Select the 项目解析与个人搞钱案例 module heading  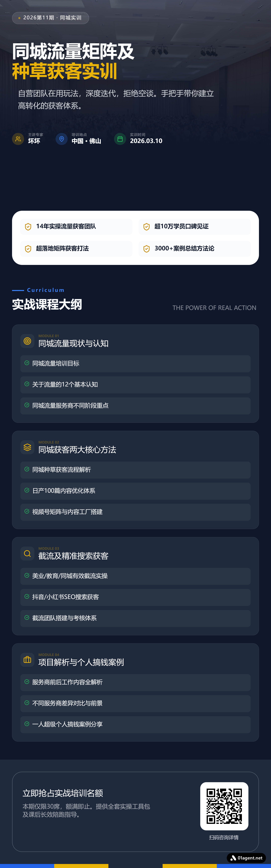pos(81,662)
